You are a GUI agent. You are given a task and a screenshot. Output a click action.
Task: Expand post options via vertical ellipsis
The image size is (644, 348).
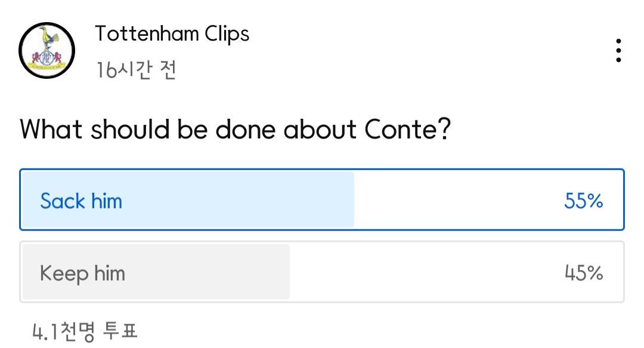coord(618,51)
